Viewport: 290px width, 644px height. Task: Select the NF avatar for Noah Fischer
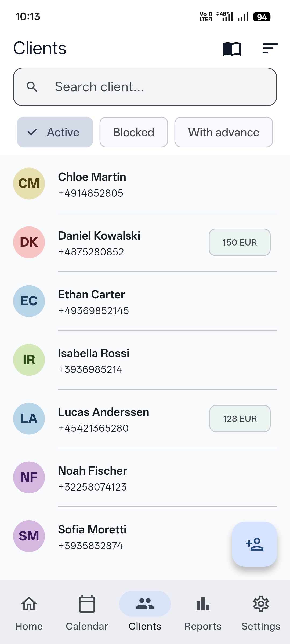29,477
